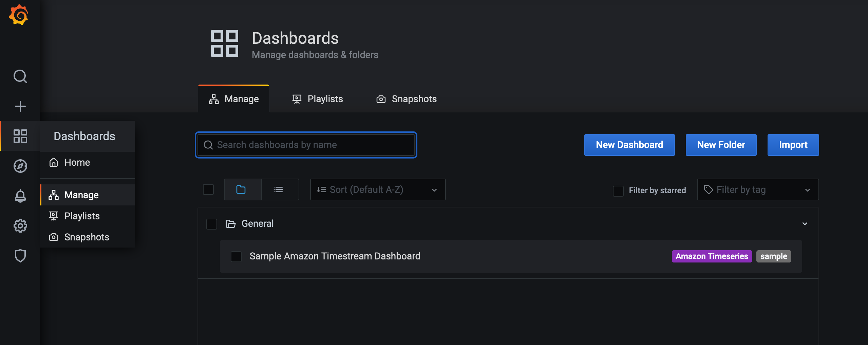This screenshot has height=345, width=868.
Task: Open the Dashboards grid icon in sidebar
Action: [20, 136]
